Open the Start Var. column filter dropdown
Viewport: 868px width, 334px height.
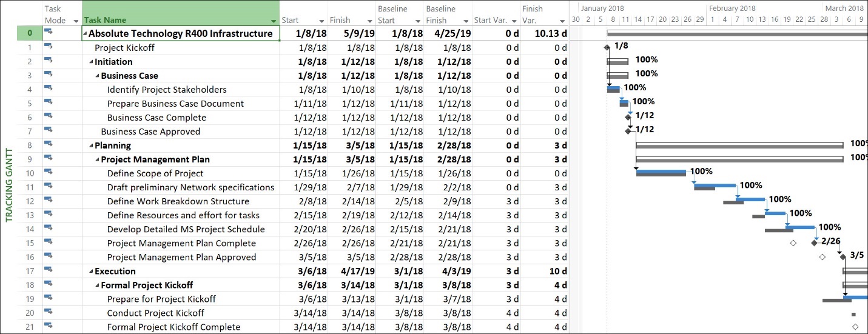coord(514,21)
